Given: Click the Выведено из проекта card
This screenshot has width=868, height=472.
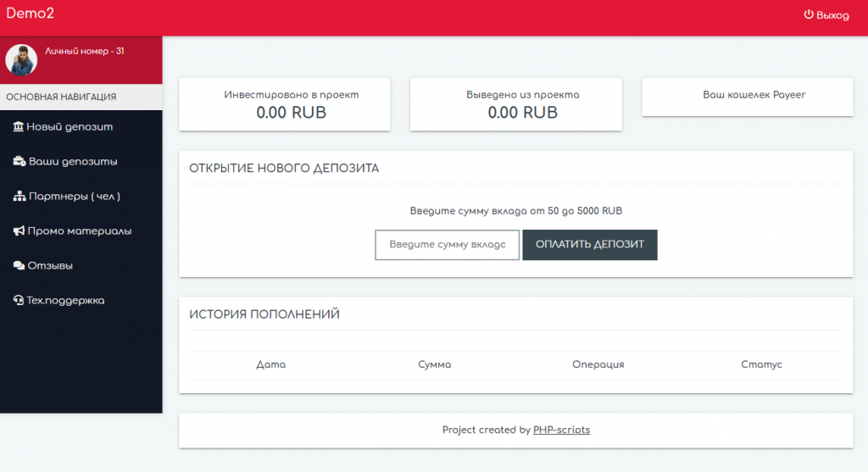Looking at the screenshot, I should [516, 104].
